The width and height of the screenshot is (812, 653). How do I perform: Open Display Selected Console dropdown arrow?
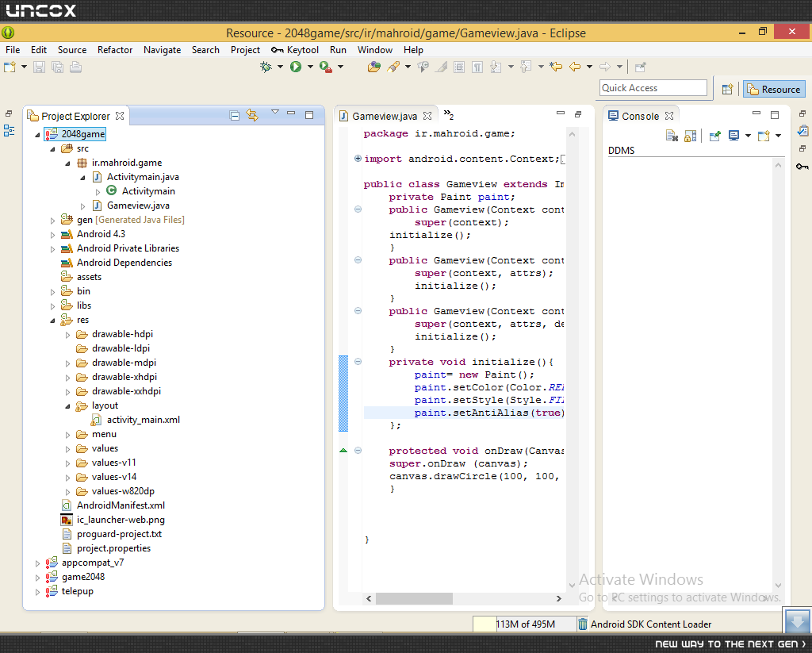(748, 136)
